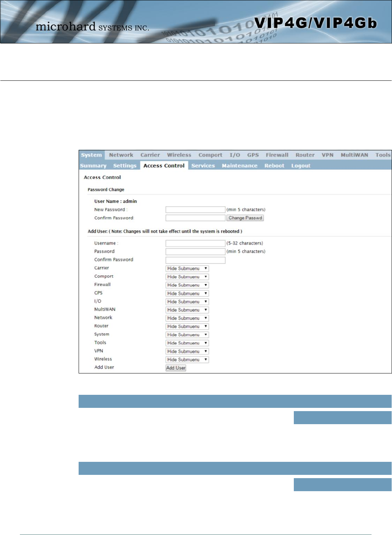The height and width of the screenshot is (535, 392).
Task: Open the Firewall main tab
Action: tap(277, 155)
